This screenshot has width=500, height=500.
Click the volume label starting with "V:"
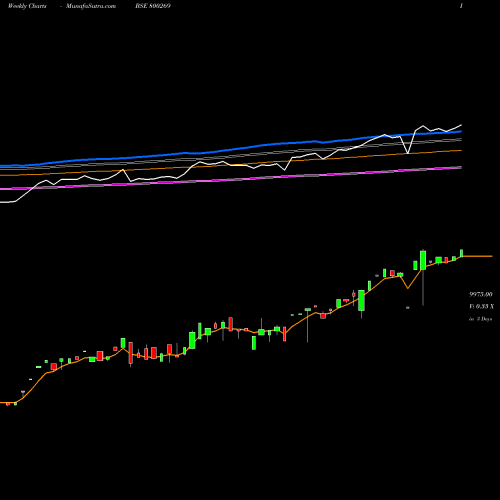(482, 306)
